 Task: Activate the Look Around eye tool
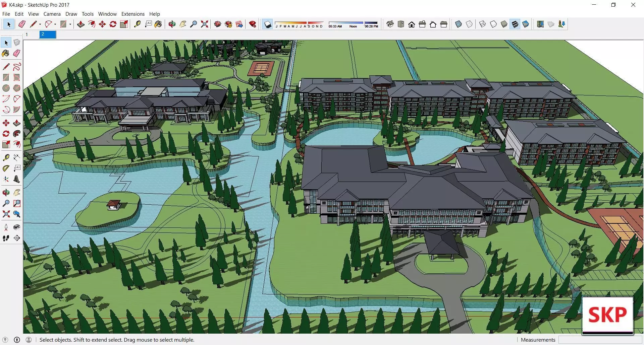[17, 227]
